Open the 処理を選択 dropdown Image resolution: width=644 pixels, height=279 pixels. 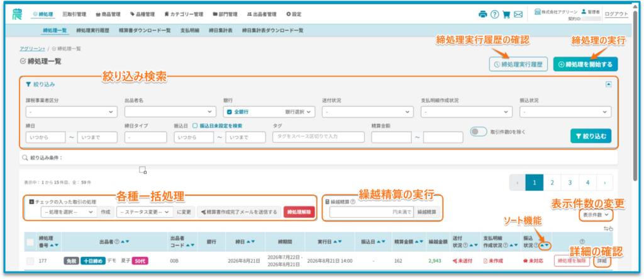69,212
